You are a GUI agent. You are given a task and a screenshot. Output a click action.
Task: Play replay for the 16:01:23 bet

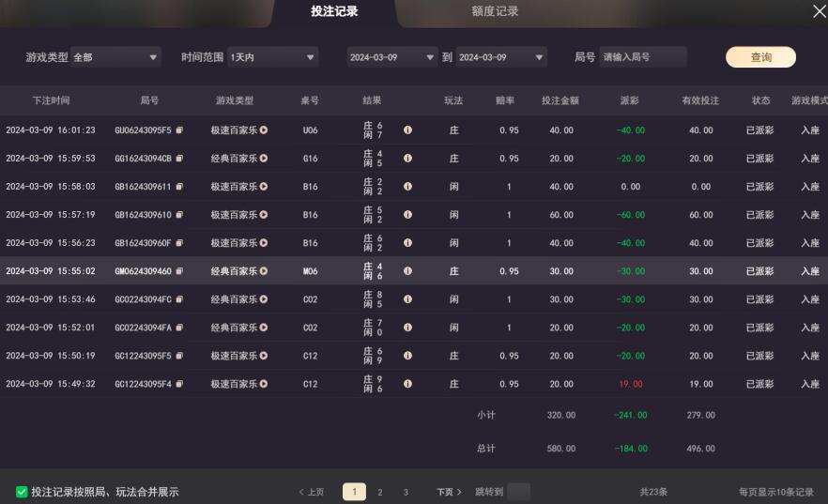pyautogui.click(x=264, y=130)
